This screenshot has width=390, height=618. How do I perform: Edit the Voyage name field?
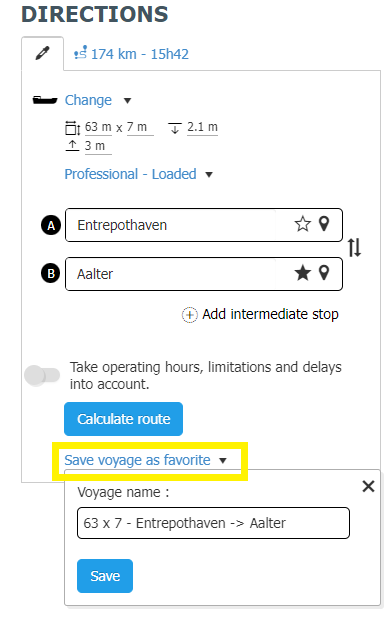click(213, 523)
